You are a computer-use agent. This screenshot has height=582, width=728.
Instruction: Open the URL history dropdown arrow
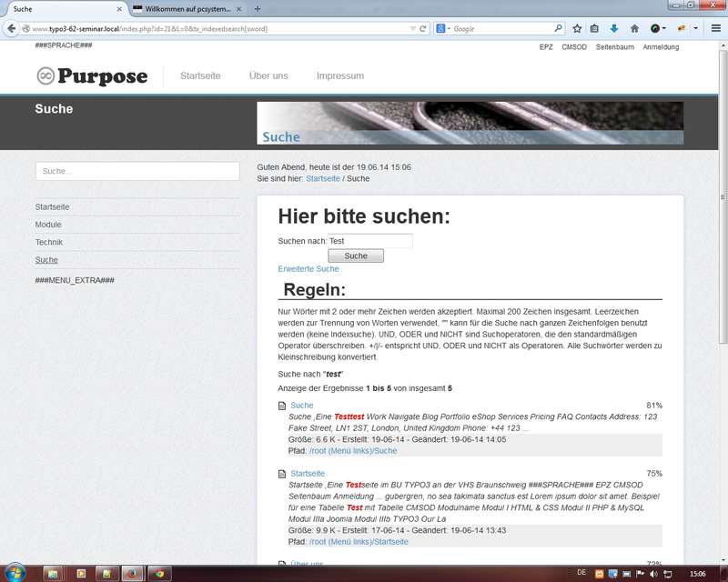(x=413, y=29)
